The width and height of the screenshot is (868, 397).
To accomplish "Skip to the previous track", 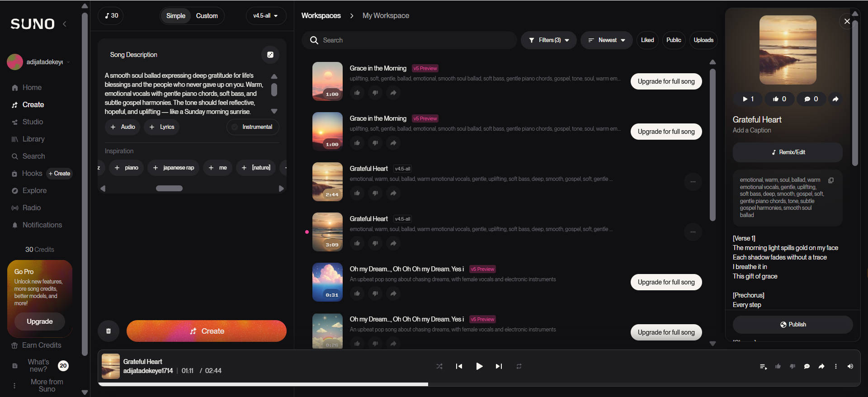I will (459, 366).
